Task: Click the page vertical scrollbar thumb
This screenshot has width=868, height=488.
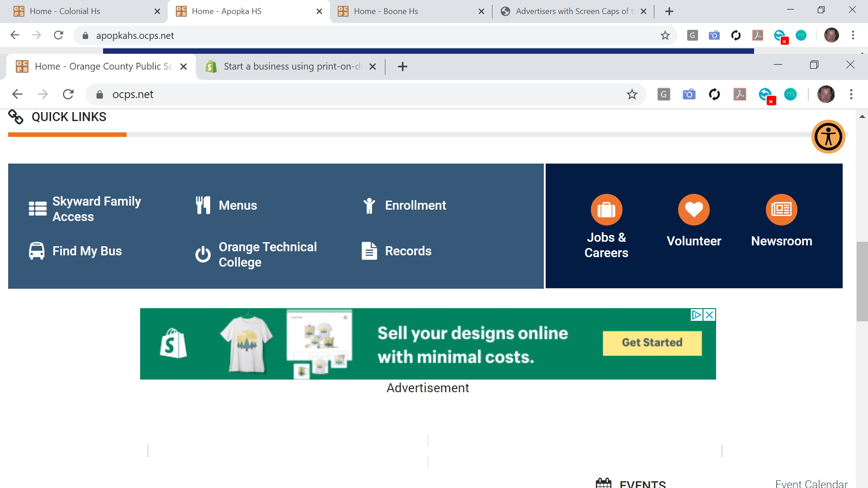Action: pos(862,281)
